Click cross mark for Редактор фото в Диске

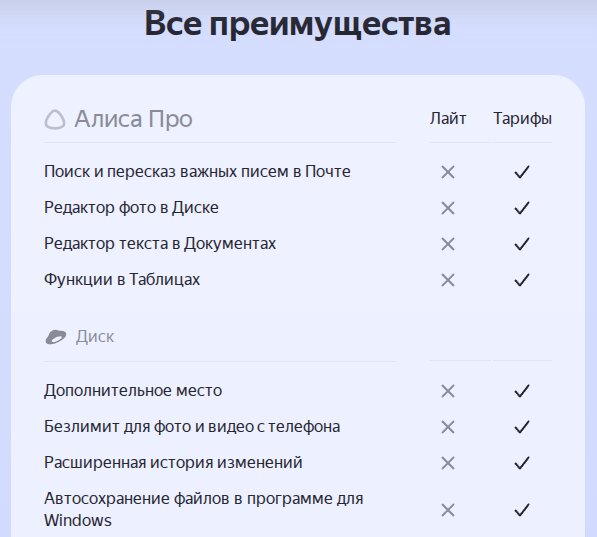point(448,208)
